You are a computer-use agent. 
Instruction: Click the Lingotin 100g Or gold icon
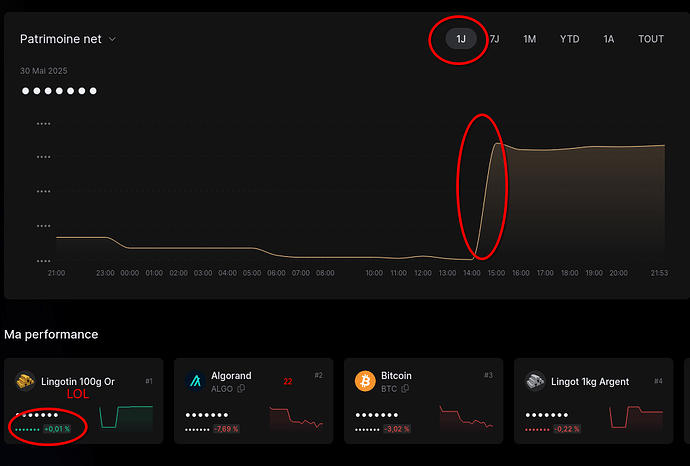[25, 381]
